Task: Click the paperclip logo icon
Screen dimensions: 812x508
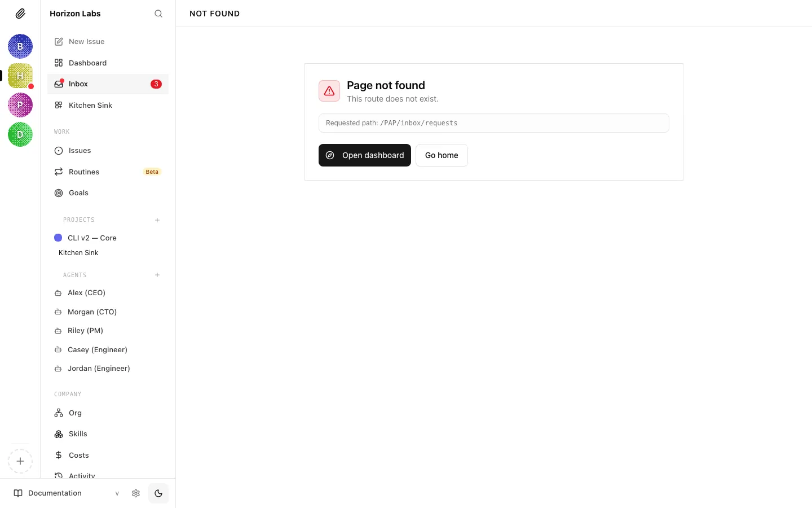Action: tap(20, 14)
